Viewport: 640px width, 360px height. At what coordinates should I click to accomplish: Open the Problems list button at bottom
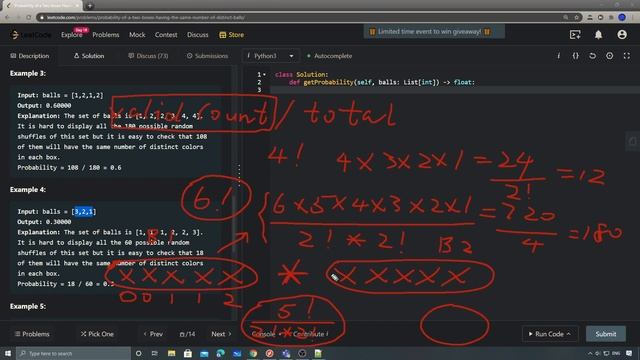click(x=32, y=334)
